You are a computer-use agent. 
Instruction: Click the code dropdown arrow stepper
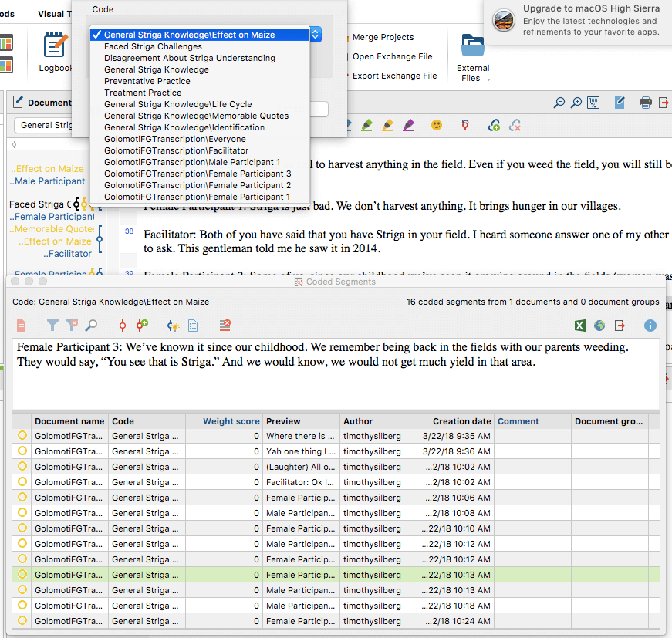[316, 35]
